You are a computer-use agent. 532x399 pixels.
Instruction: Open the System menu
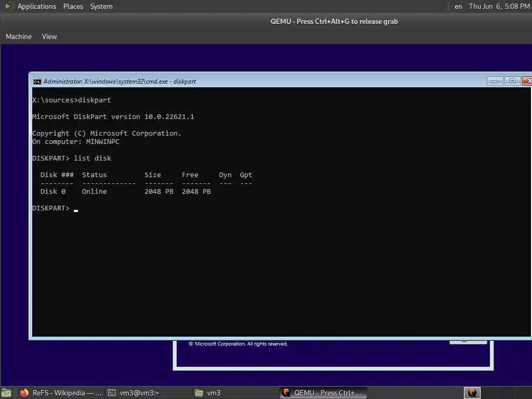[101, 6]
